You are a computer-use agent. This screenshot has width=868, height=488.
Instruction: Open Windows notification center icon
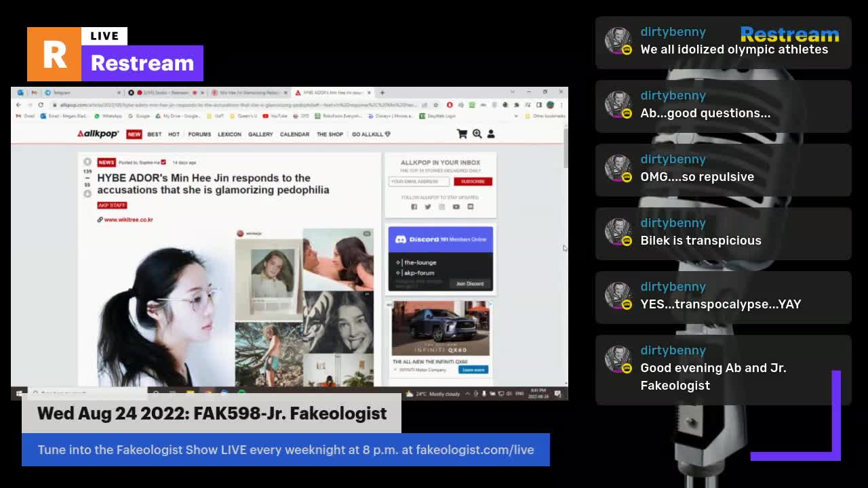pos(558,394)
